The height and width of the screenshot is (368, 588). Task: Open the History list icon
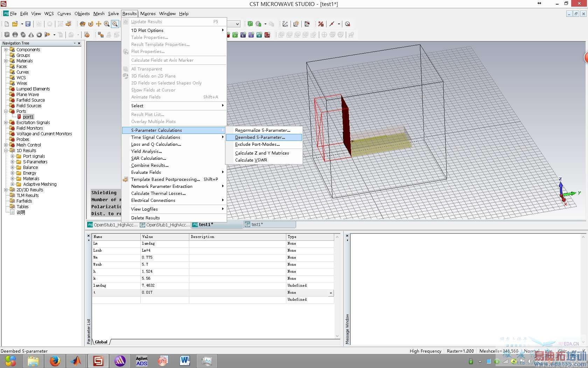(x=87, y=35)
